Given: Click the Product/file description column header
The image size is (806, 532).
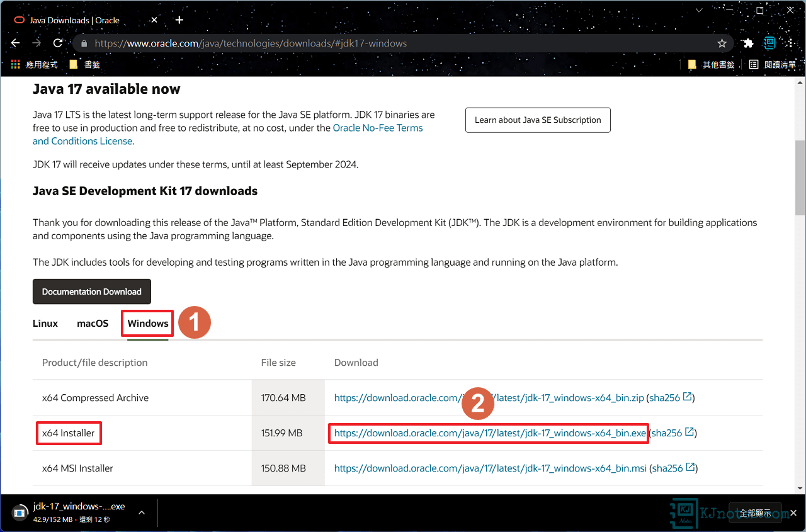Looking at the screenshot, I should (95, 363).
